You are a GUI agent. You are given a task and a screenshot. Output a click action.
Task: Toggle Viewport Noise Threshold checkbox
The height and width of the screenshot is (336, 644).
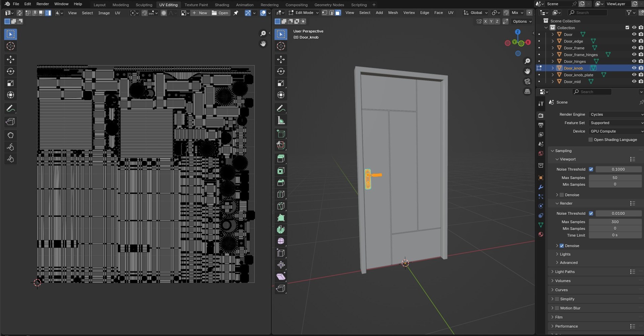591,169
